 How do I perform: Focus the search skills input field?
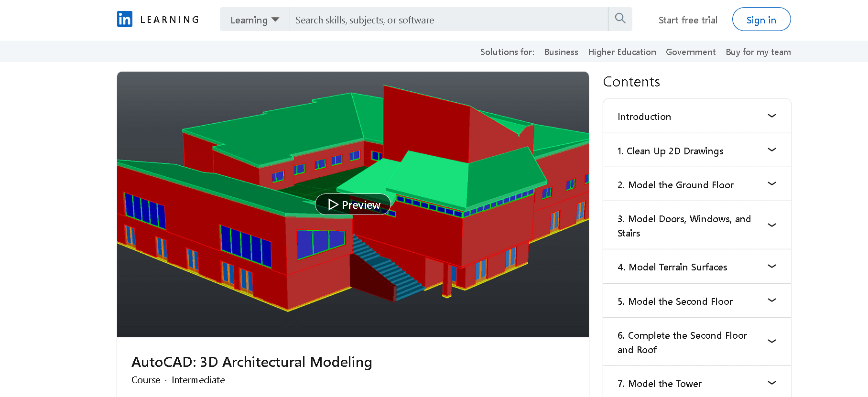coord(449,20)
